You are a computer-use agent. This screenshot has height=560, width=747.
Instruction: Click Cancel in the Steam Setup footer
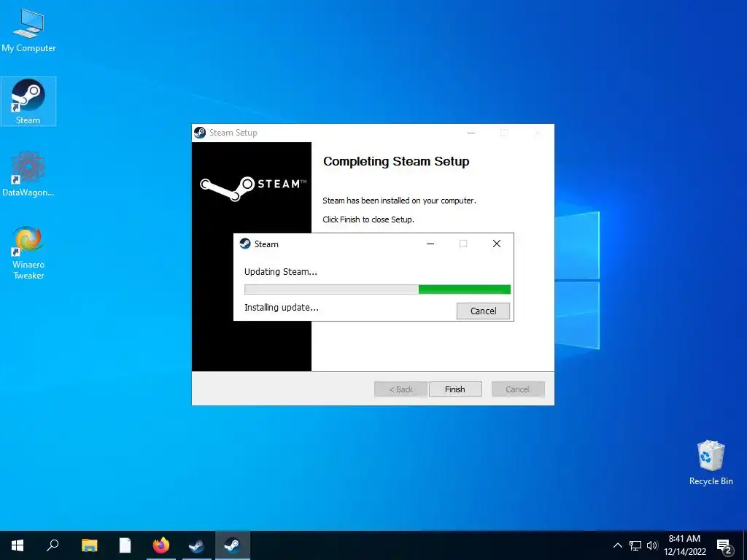click(517, 389)
